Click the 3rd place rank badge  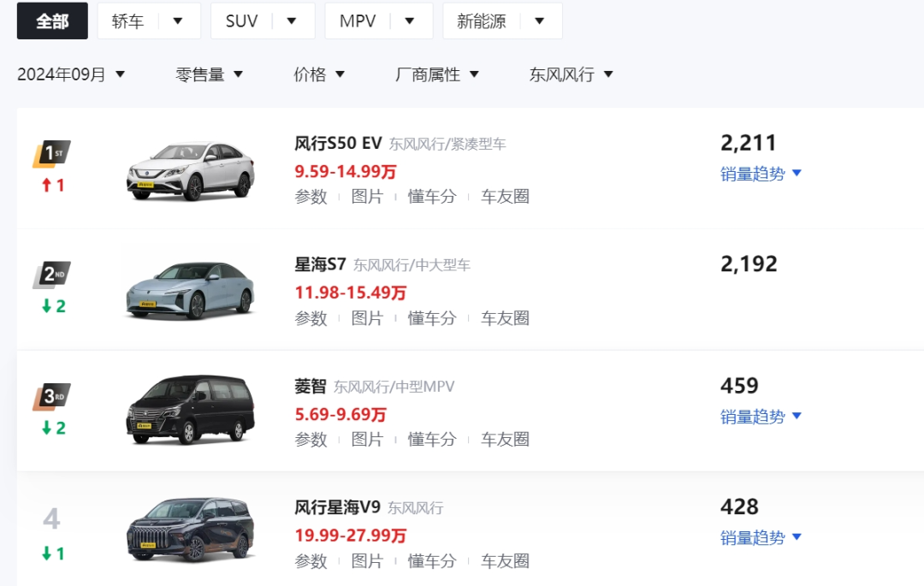coord(51,396)
